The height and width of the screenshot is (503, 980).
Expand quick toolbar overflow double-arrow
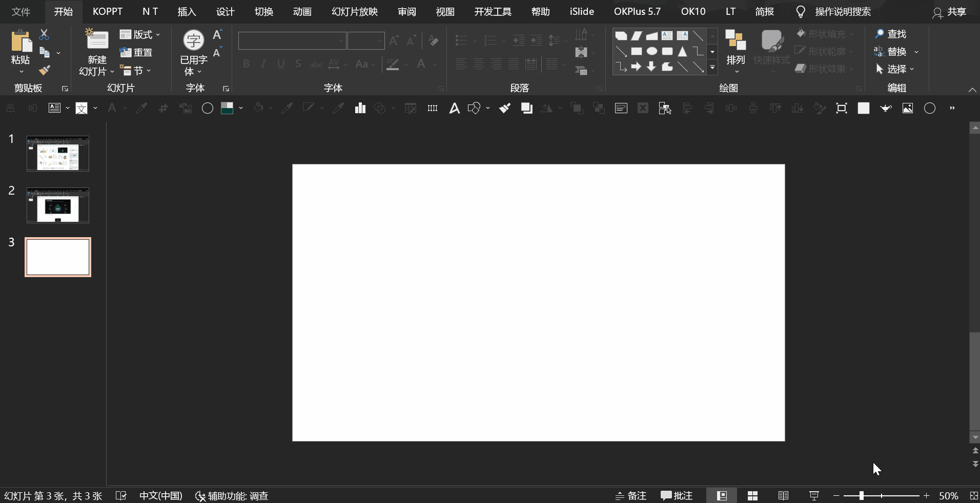(952, 108)
